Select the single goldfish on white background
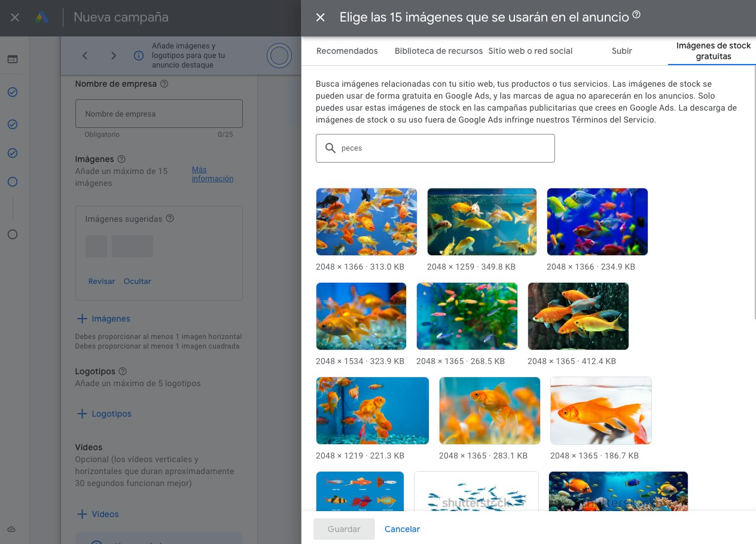The height and width of the screenshot is (544, 756). click(600, 411)
